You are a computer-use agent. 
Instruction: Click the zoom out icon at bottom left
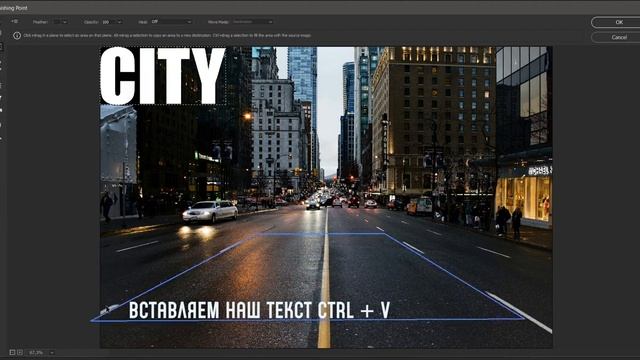click(x=12, y=352)
